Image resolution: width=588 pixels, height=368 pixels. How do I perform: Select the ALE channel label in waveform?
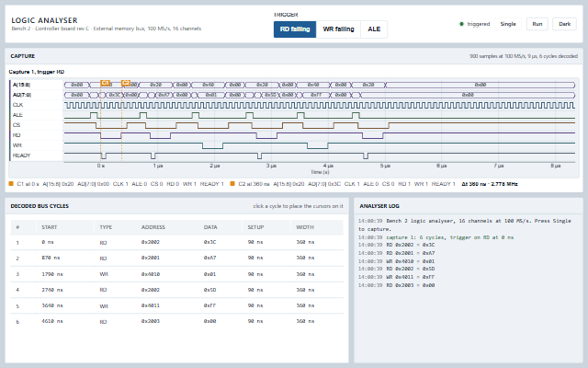pyautogui.click(x=17, y=115)
